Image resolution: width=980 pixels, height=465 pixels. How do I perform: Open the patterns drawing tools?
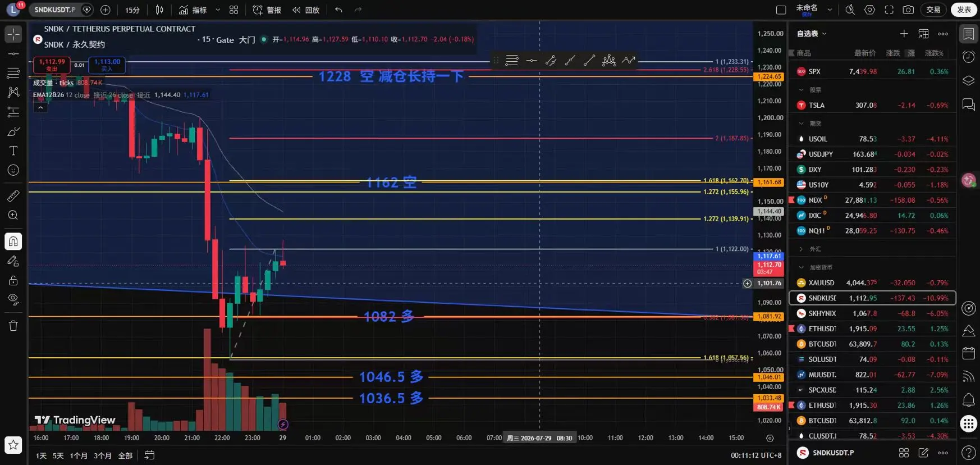[x=13, y=92]
